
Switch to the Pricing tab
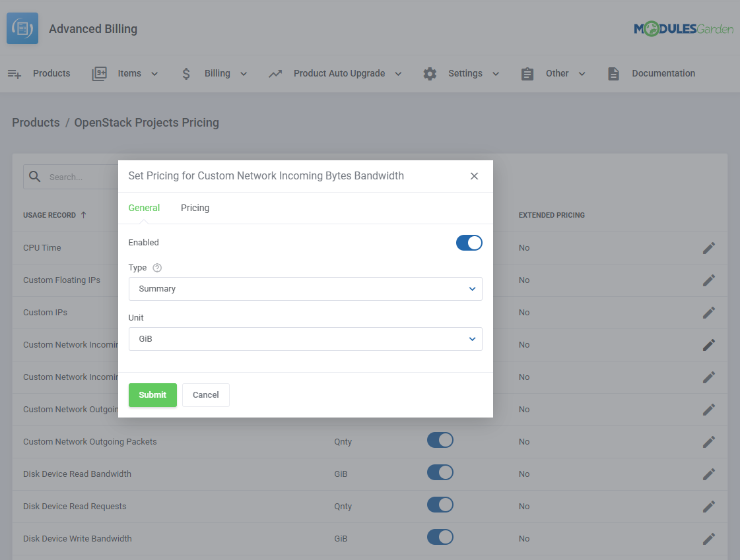pyautogui.click(x=195, y=208)
